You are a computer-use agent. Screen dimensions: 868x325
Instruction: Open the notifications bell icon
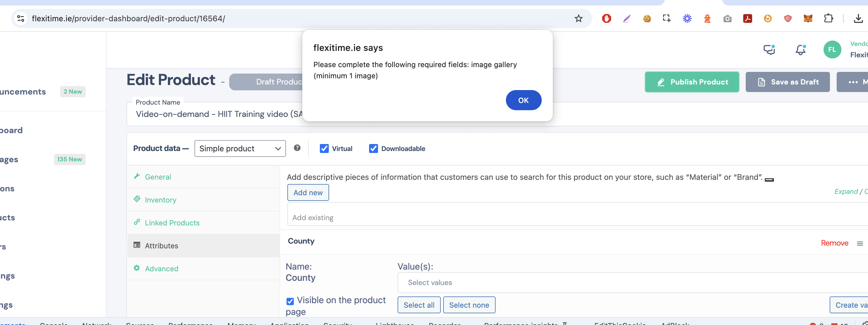tap(800, 50)
